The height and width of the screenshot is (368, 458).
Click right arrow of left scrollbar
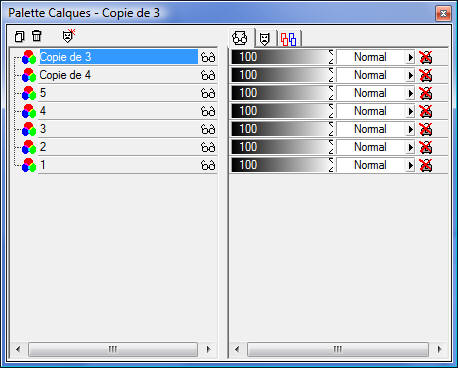coord(209,349)
